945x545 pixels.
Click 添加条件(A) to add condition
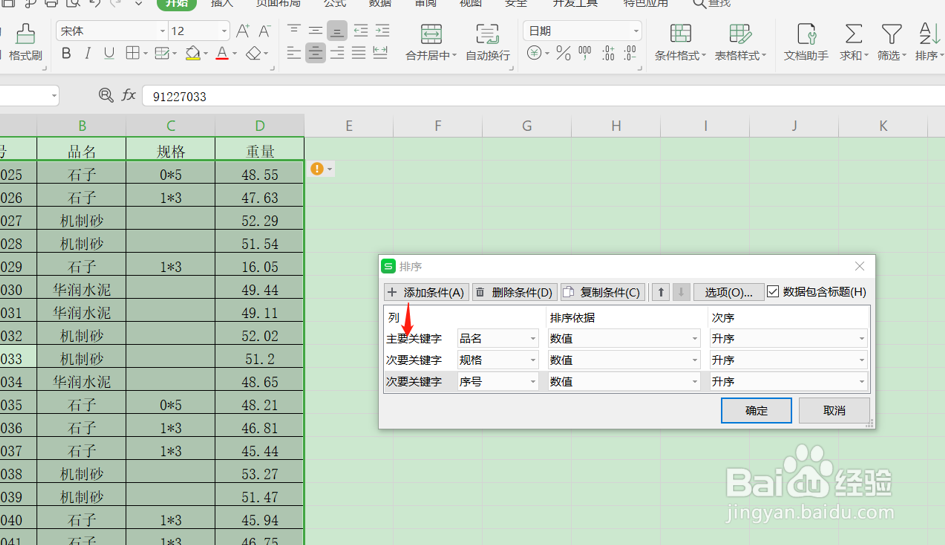426,292
